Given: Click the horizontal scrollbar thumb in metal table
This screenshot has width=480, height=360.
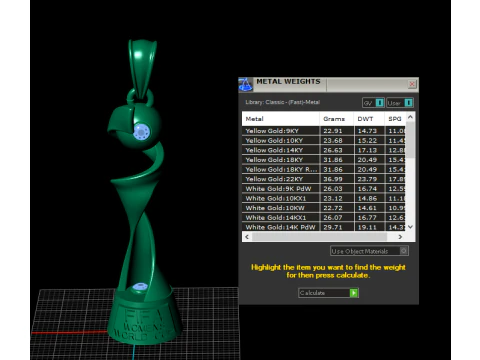Looking at the screenshot, I should click(x=319, y=237).
